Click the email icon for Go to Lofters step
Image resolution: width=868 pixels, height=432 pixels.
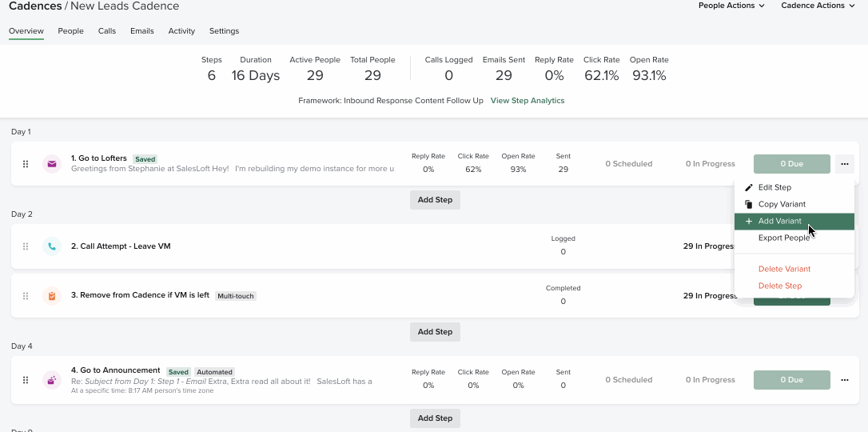tap(52, 164)
